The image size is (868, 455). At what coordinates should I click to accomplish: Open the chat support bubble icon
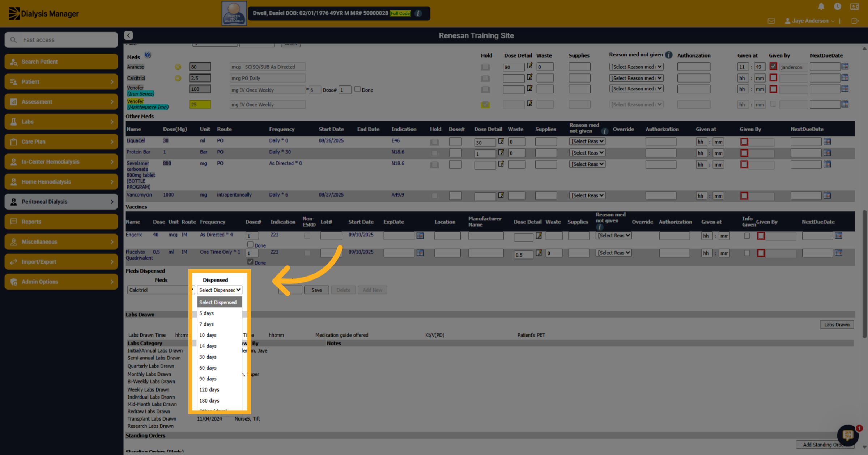pos(848,435)
